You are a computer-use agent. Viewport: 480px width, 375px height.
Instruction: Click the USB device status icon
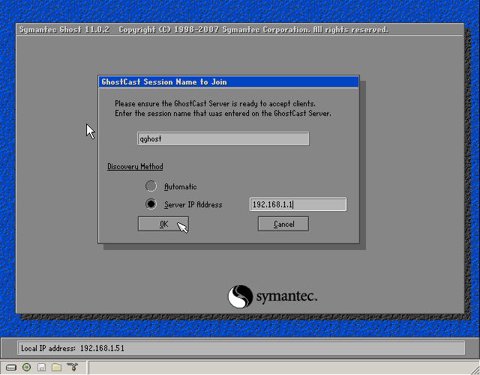(72, 367)
